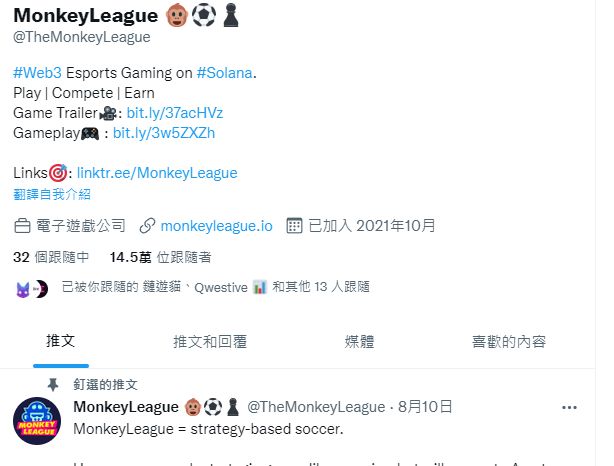Open the #Solana hashtag link
This screenshot has width=614, height=466.
tap(224, 73)
